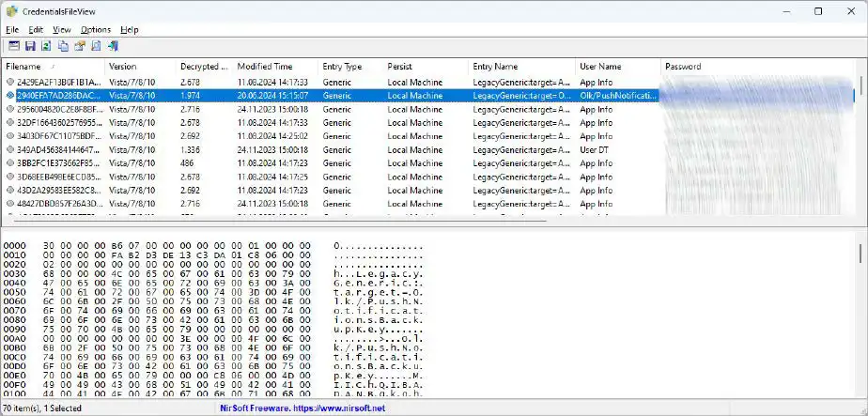Open the View menu

(x=62, y=29)
